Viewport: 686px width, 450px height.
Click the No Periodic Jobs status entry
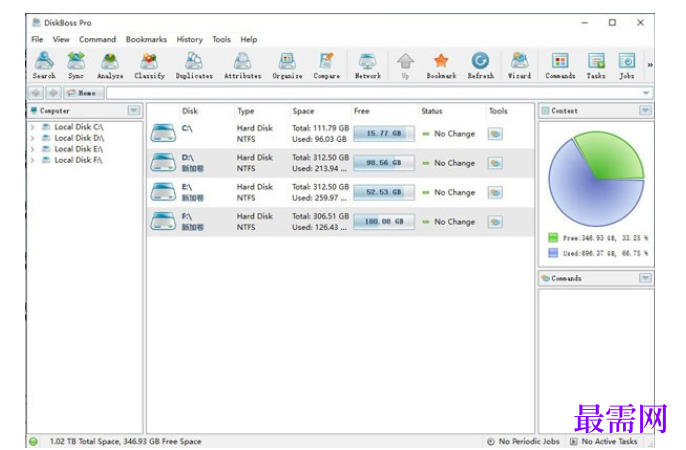click(523, 441)
